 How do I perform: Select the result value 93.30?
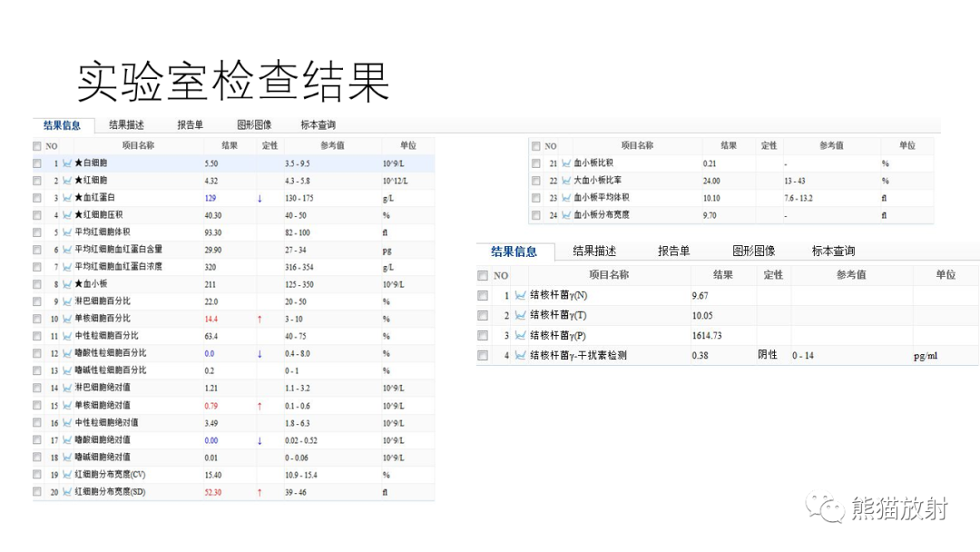point(213,232)
